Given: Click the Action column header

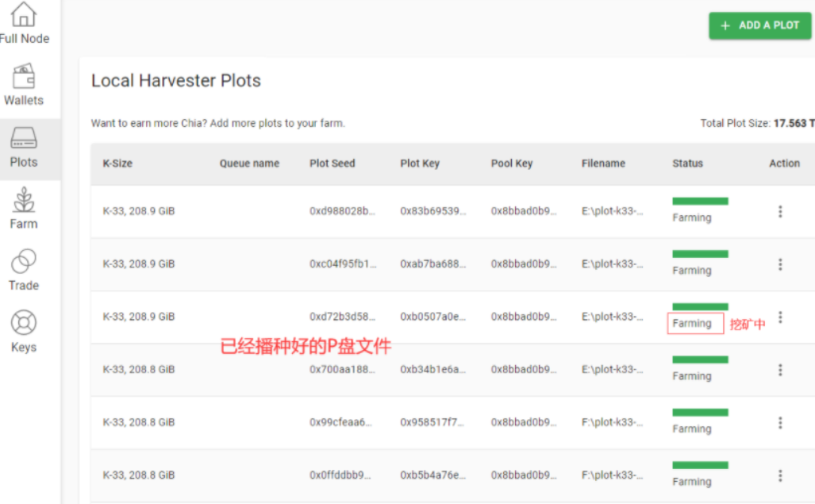Looking at the screenshot, I should (x=784, y=164).
